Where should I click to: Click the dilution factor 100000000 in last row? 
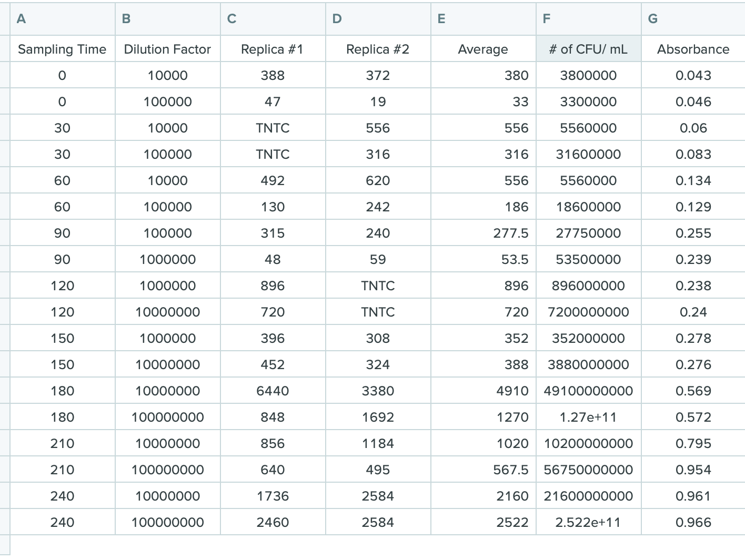(x=167, y=522)
